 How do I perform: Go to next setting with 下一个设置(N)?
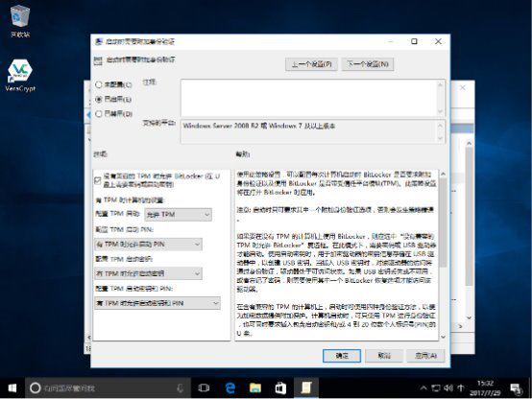point(368,64)
